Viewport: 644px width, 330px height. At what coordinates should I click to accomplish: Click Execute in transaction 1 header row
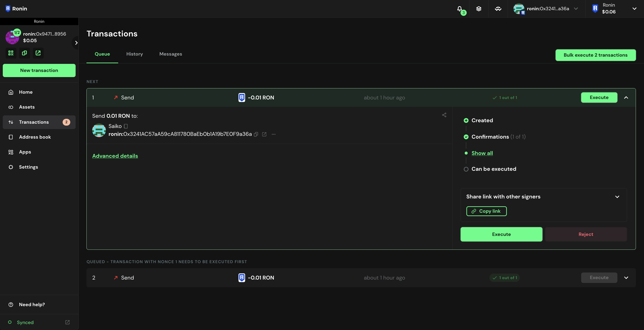[599, 98]
